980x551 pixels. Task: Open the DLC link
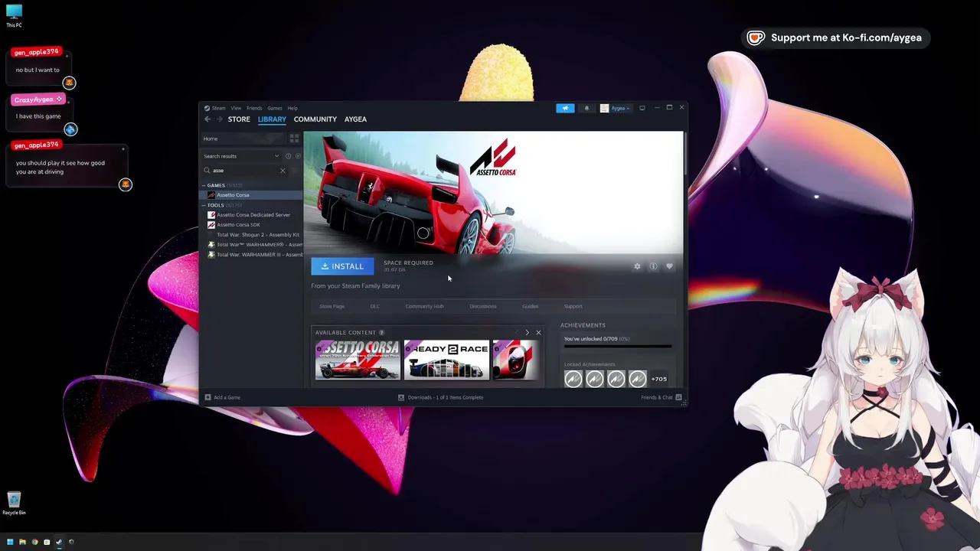click(375, 306)
